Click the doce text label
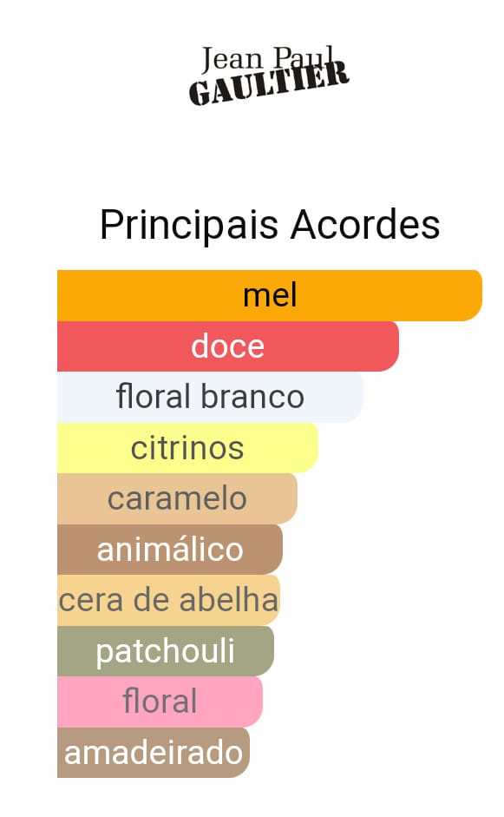Screen dimensions: 504x817 click(x=227, y=346)
